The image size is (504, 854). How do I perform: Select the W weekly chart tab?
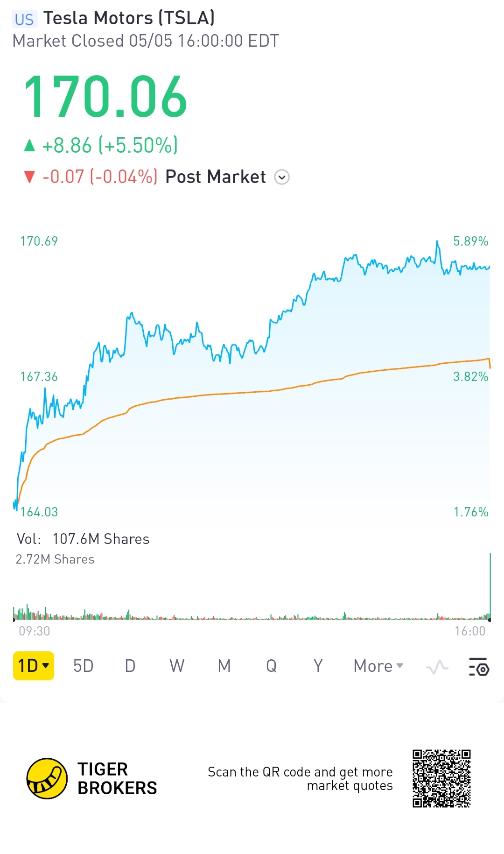177,666
